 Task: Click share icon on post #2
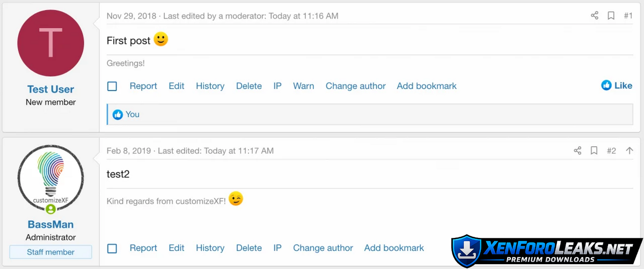point(577,151)
